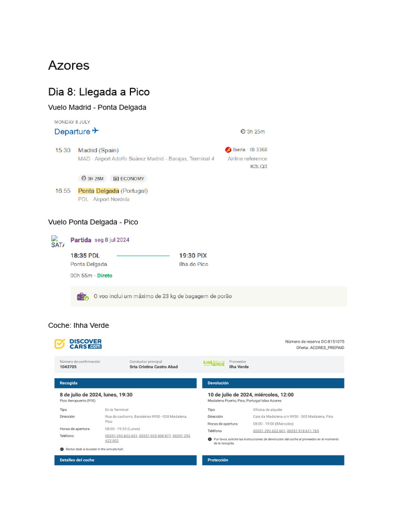Click the Discover Cars checkmark logo
Viewport: 399px width, 532px height.
coord(60,344)
